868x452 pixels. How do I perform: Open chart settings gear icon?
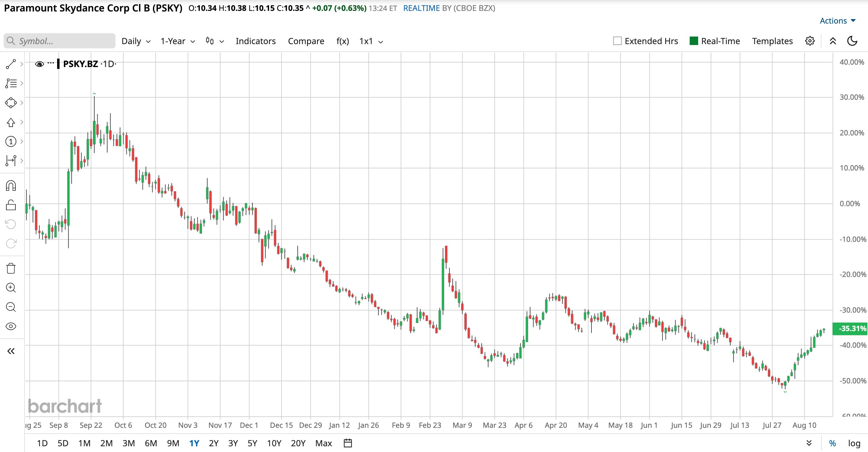pyautogui.click(x=810, y=41)
